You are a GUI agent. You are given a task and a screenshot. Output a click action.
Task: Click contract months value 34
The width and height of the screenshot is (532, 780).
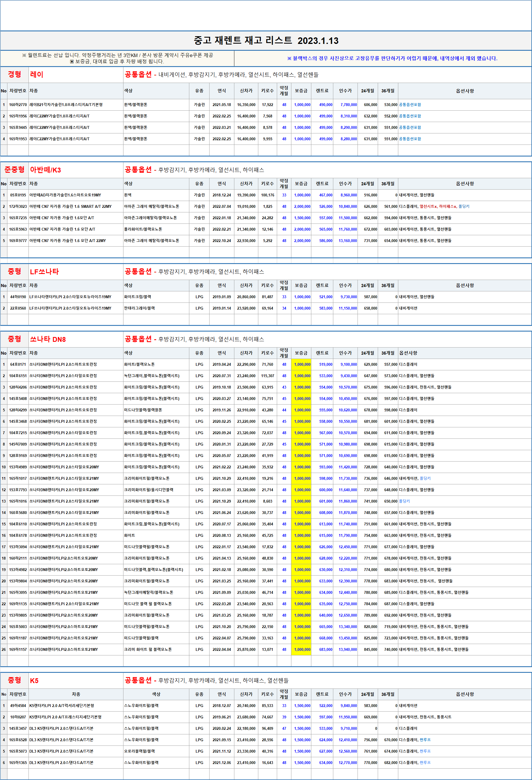point(284,308)
